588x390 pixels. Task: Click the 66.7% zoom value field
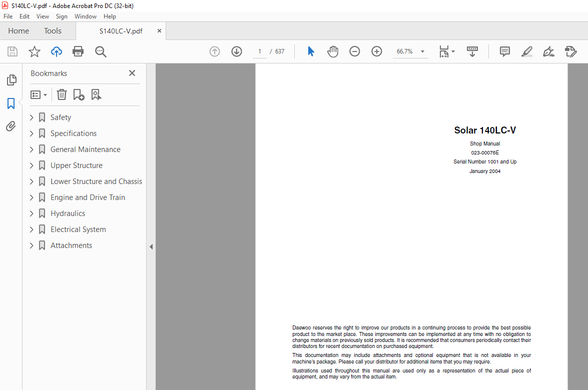pos(405,51)
